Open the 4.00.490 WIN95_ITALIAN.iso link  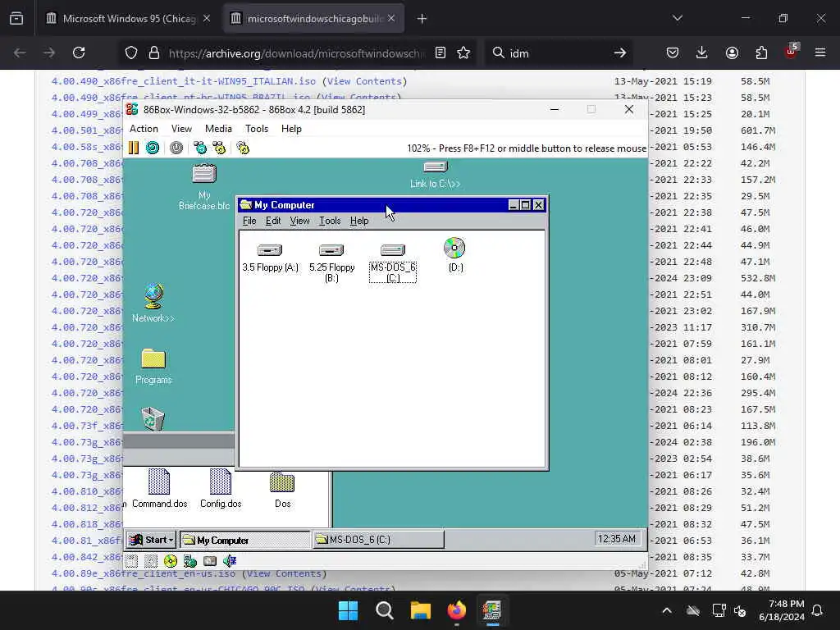point(183,81)
